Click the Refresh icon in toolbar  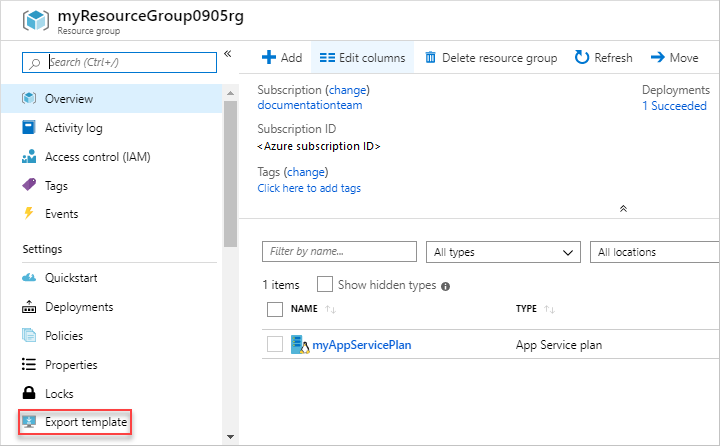[x=582, y=58]
